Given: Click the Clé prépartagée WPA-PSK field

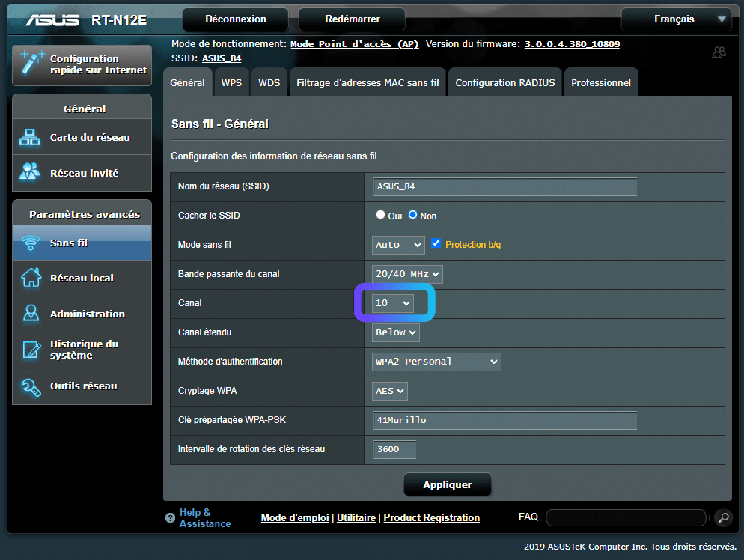Looking at the screenshot, I should tap(504, 420).
